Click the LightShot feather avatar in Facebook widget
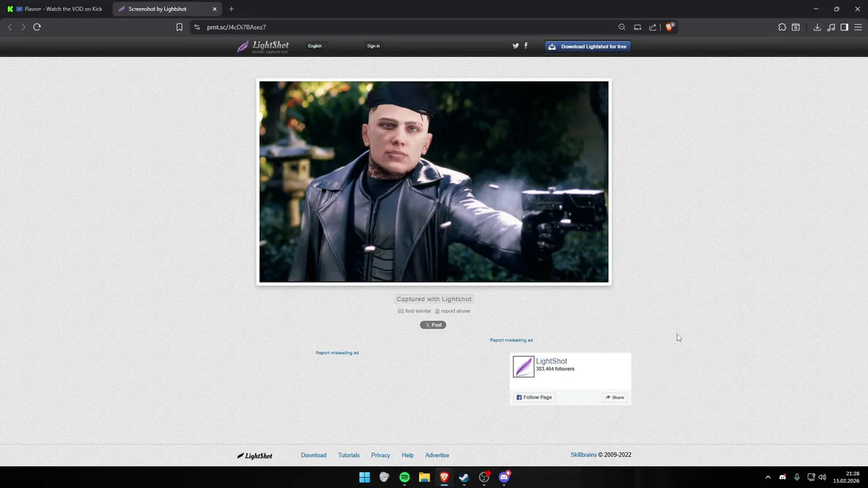Viewport: 868px width, 488px height. pos(524,367)
